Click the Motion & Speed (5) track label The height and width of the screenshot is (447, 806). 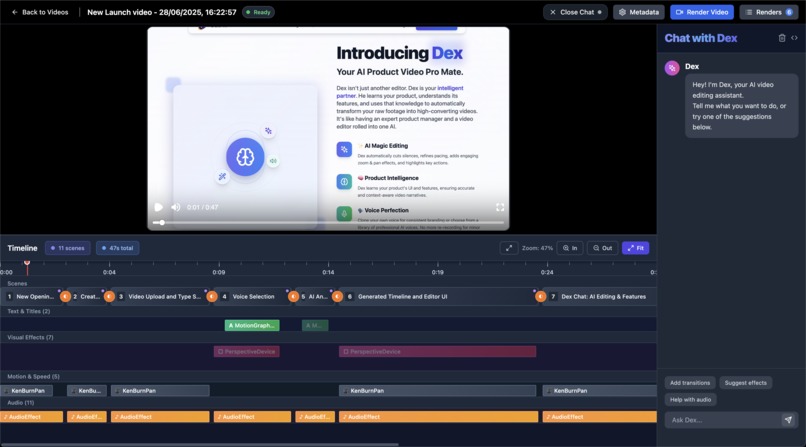(33, 377)
